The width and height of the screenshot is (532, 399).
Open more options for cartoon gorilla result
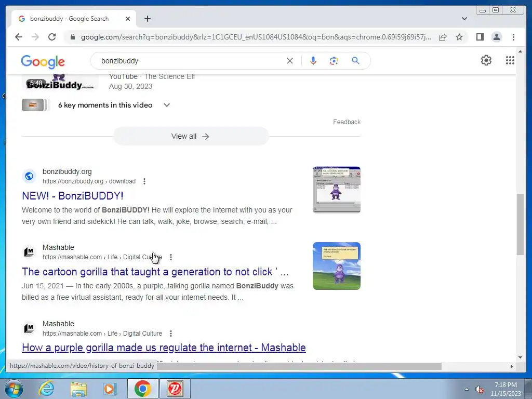pos(170,257)
